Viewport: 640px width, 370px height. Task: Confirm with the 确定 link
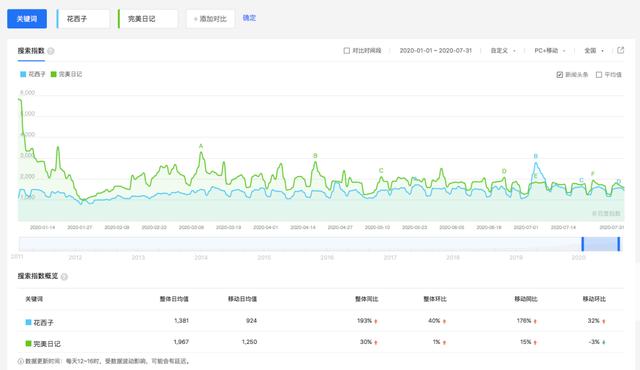point(249,18)
